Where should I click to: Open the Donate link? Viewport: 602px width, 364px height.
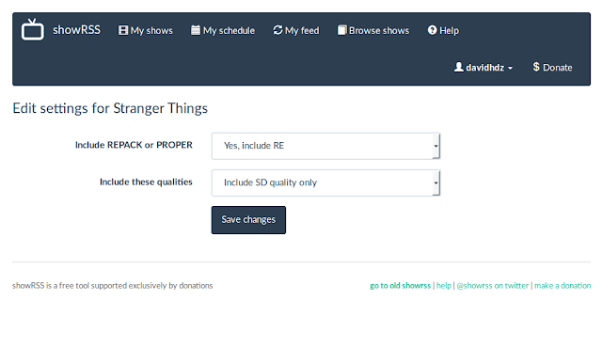552,68
